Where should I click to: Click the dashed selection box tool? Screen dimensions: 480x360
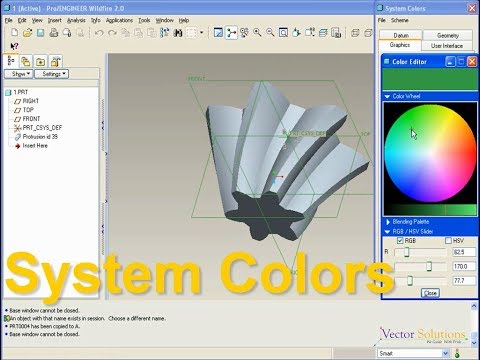click(x=191, y=33)
